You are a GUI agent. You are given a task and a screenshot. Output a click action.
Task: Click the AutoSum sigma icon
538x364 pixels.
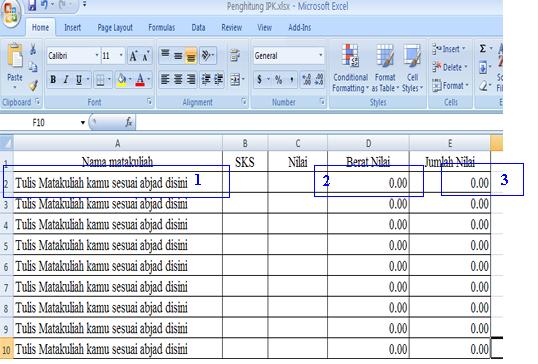pos(482,49)
